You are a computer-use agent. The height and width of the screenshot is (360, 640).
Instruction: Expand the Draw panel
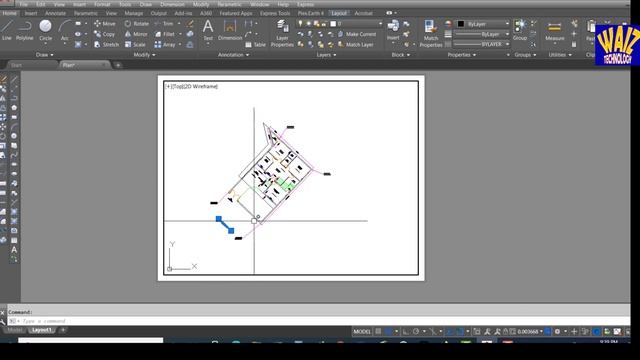44,55
